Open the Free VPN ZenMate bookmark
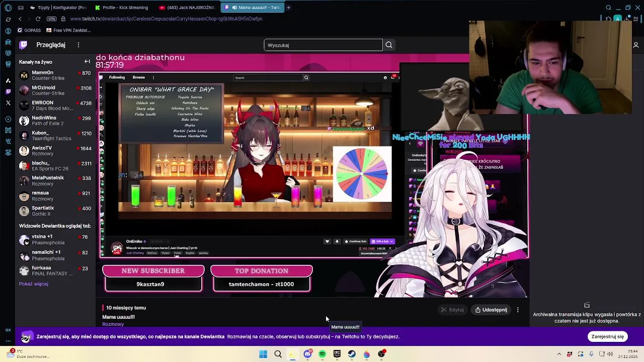 (x=68, y=30)
